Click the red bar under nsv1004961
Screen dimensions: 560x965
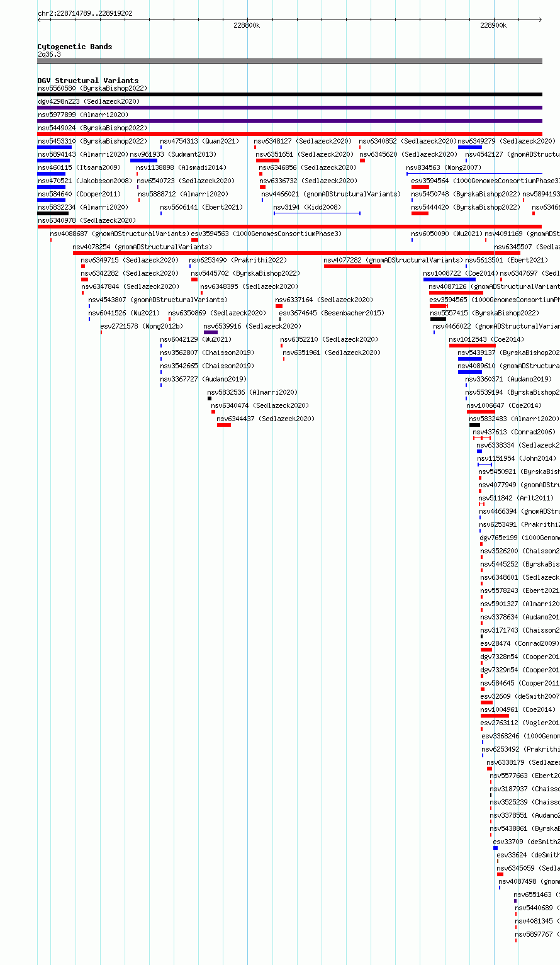point(495,716)
